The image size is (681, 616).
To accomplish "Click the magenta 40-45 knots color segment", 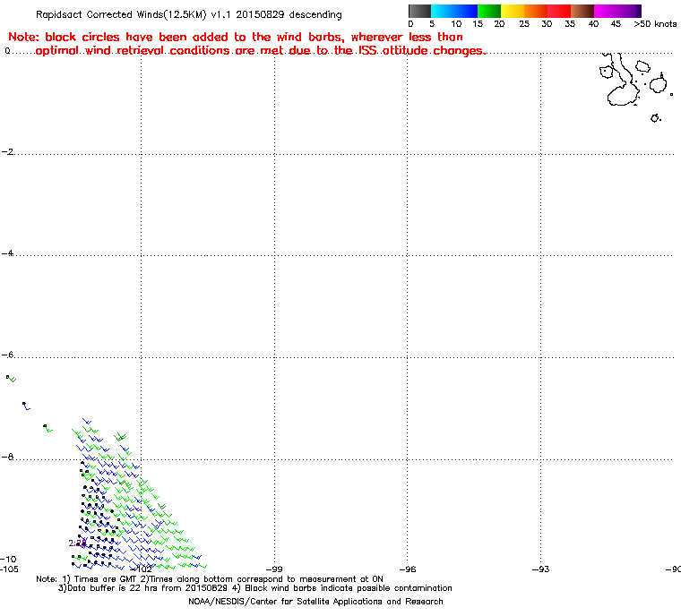I will (606, 11).
